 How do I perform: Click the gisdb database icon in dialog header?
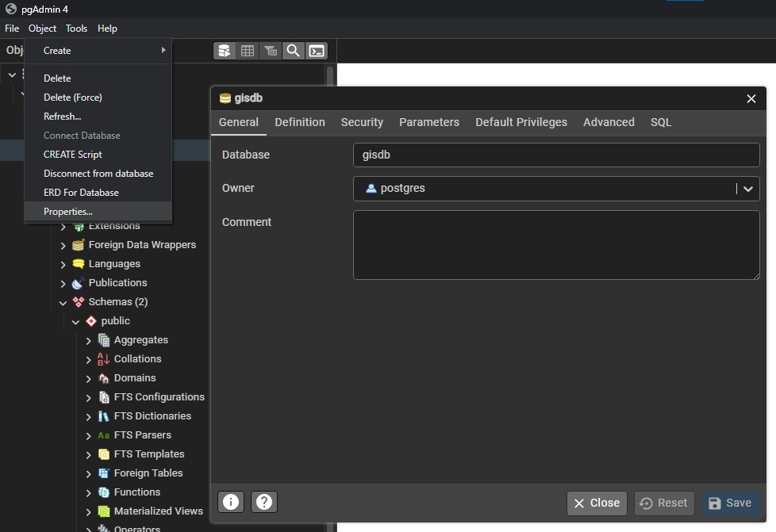point(225,98)
